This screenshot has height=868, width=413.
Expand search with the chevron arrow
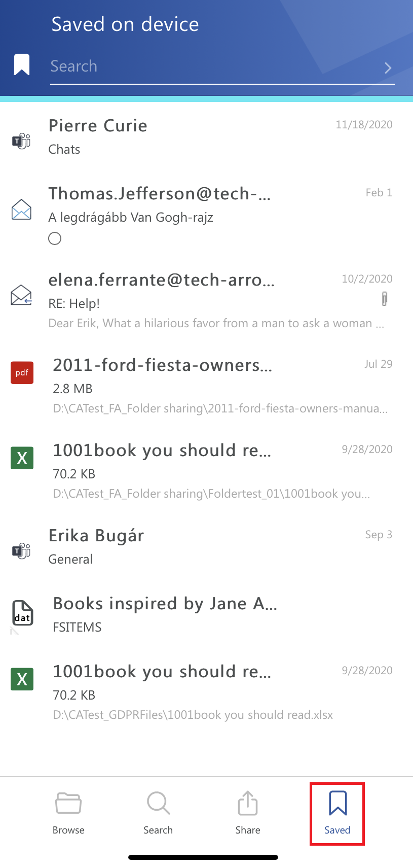(x=388, y=68)
